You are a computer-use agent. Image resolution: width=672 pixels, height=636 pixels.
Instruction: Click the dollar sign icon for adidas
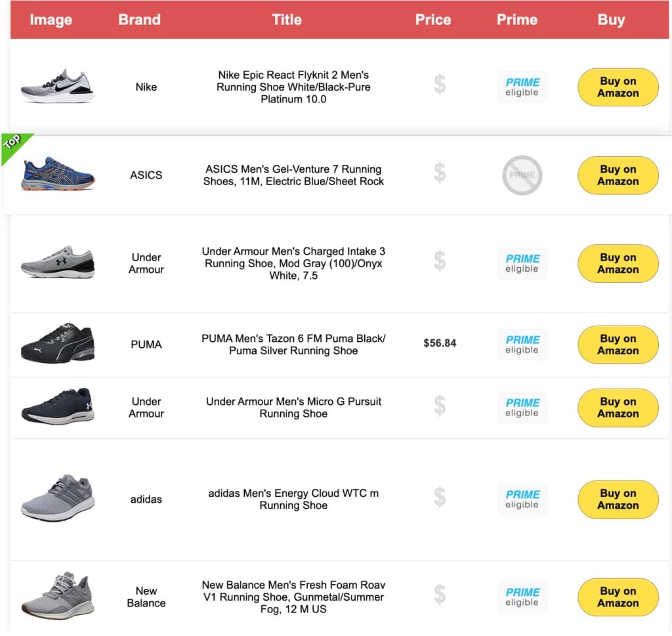(440, 499)
